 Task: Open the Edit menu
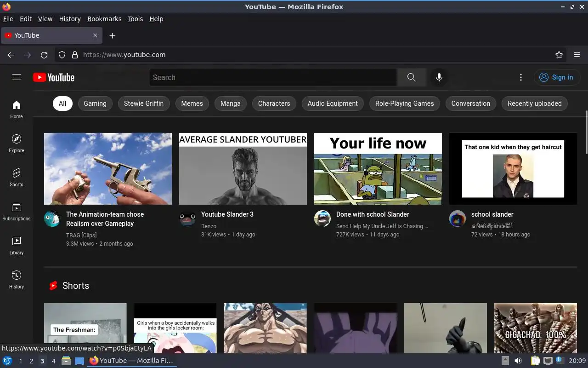point(26,19)
